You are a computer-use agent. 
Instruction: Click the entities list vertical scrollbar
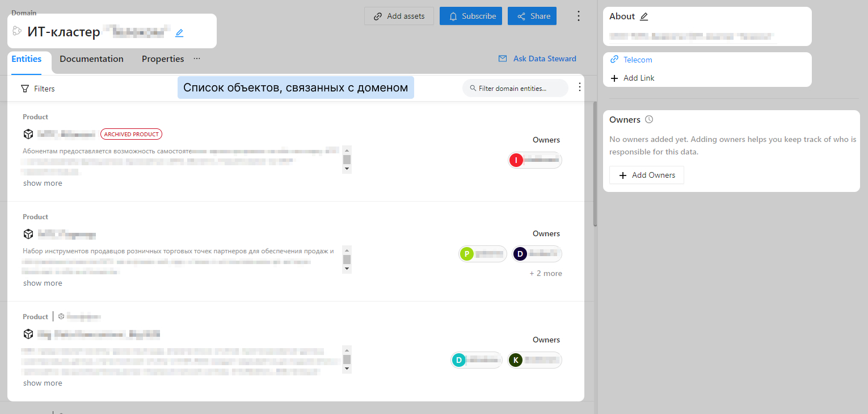click(x=595, y=165)
